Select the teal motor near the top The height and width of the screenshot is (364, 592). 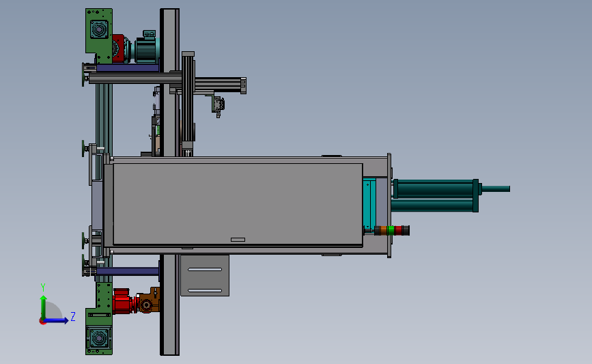[x=145, y=47]
